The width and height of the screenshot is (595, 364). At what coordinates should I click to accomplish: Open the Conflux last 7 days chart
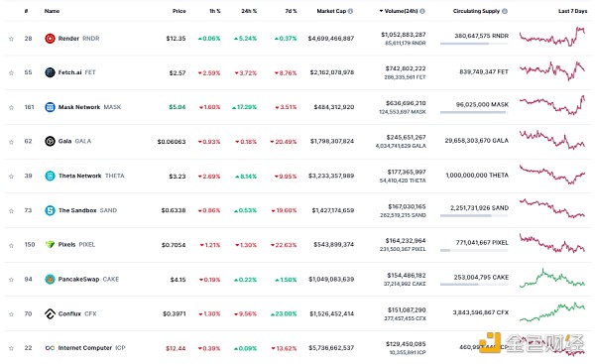coord(552,312)
